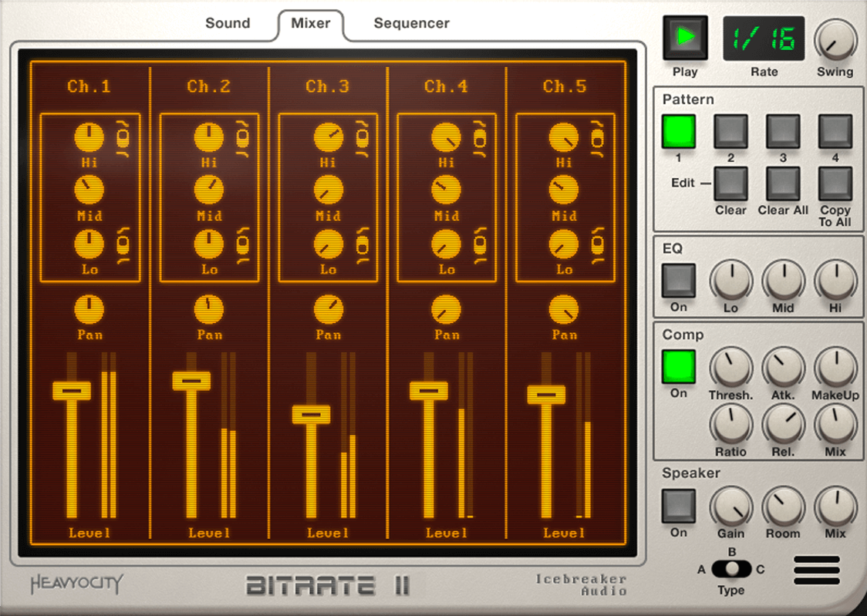Disable the Comp On button

(x=679, y=367)
